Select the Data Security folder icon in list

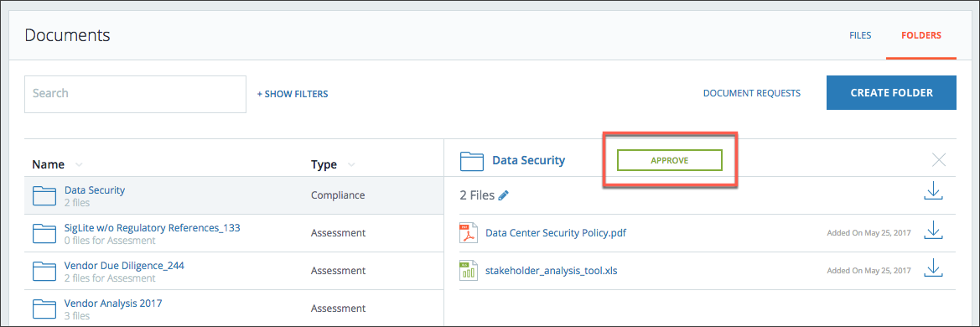coord(44,195)
